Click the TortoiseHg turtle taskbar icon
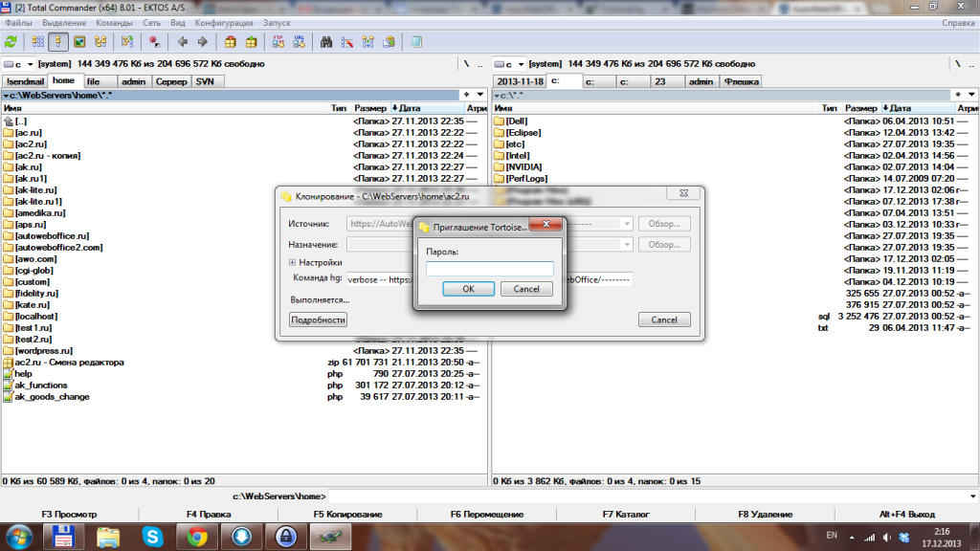The height and width of the screenshot is (551, 980). pos(330,537)
